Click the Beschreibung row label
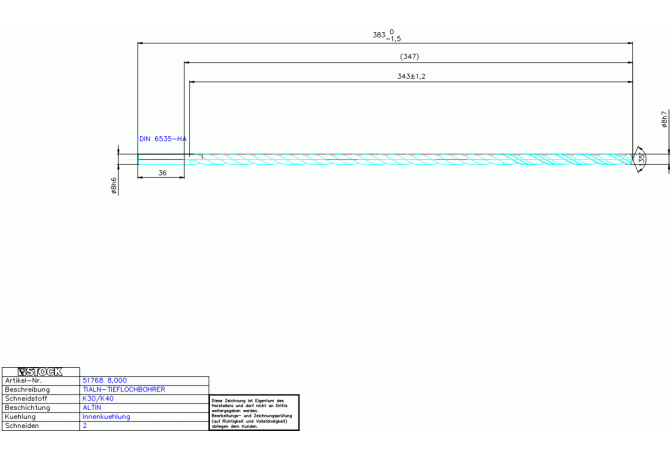 (x=27, y=389)
